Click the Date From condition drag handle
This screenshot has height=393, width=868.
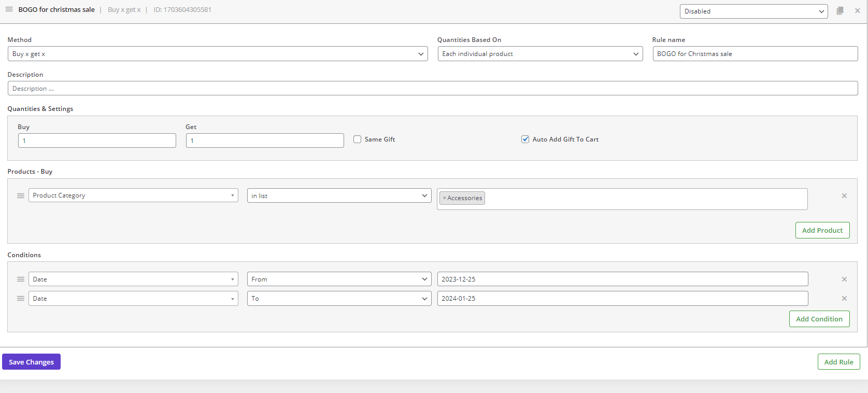pyautogui.click(x=21, y=279)
